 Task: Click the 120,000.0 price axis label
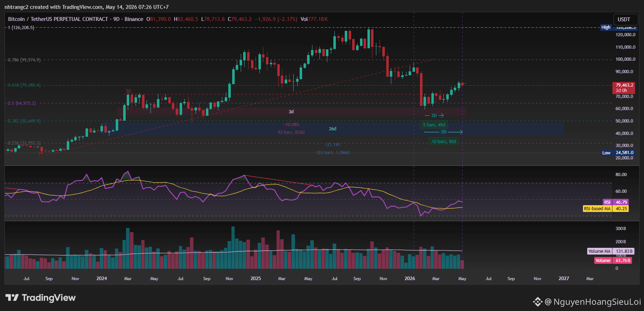click(626, 35)
